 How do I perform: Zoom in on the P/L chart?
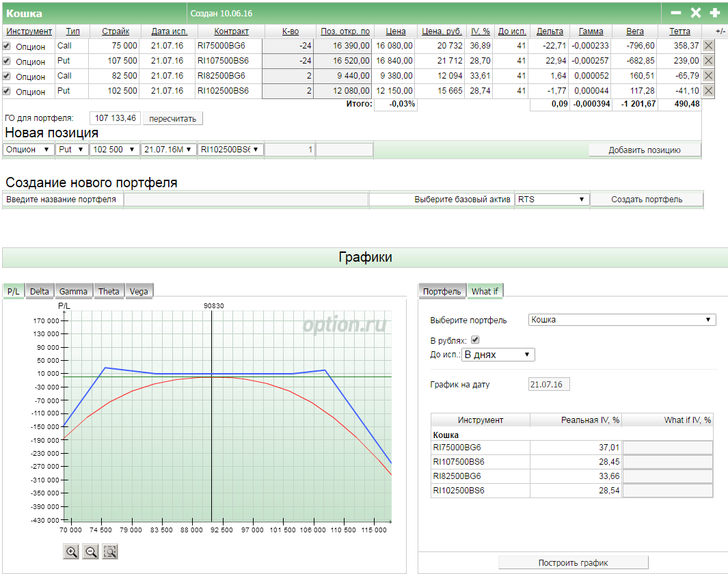71,551
